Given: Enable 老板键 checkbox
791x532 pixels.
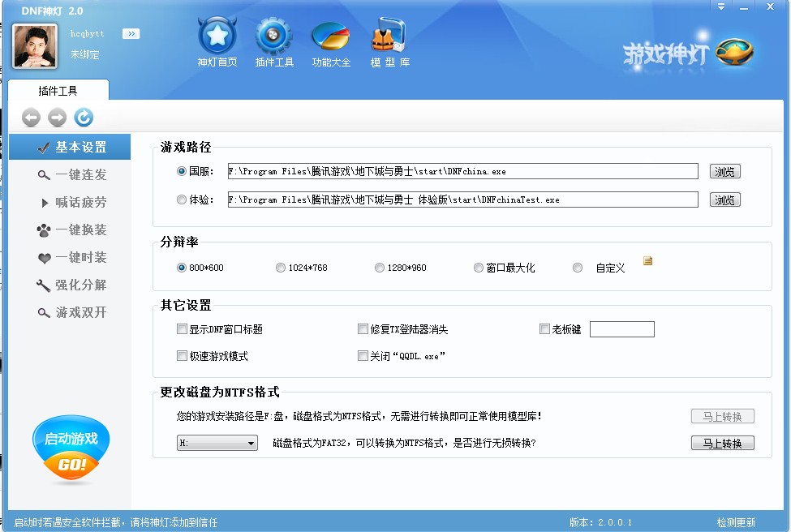Looking at the screenshot, I should pyautogui.click(x=544, y=329).
